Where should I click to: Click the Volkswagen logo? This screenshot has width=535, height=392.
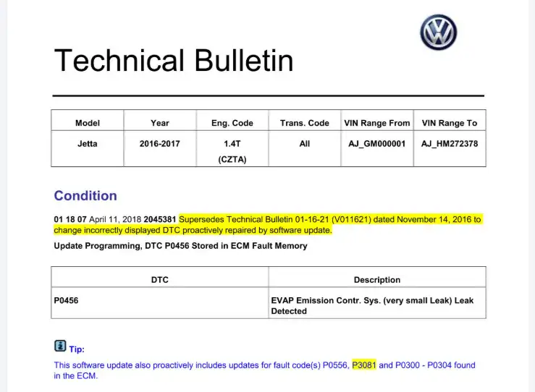(x=439, y=33)
